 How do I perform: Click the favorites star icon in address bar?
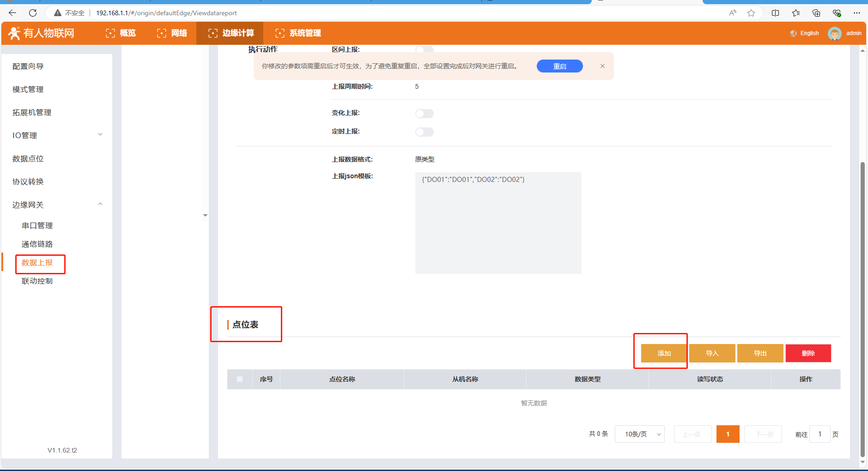point(751,13)
